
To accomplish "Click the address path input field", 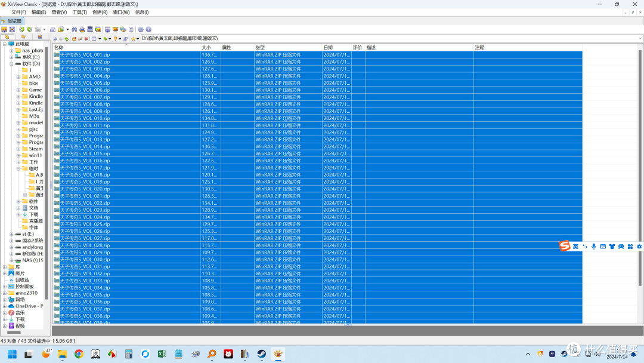I will pos(389,38).
